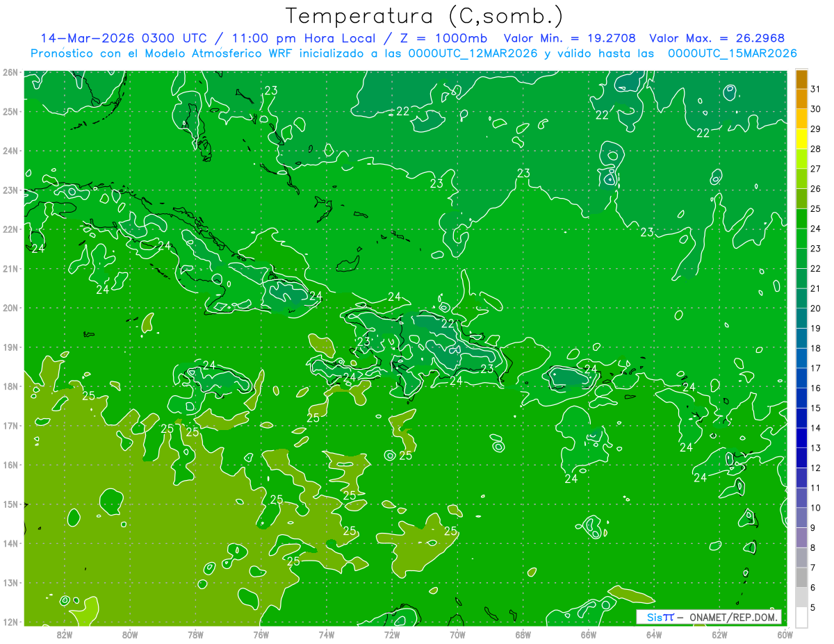Click the color scale value 15
The image size is (834, 644).
point(815,408)
